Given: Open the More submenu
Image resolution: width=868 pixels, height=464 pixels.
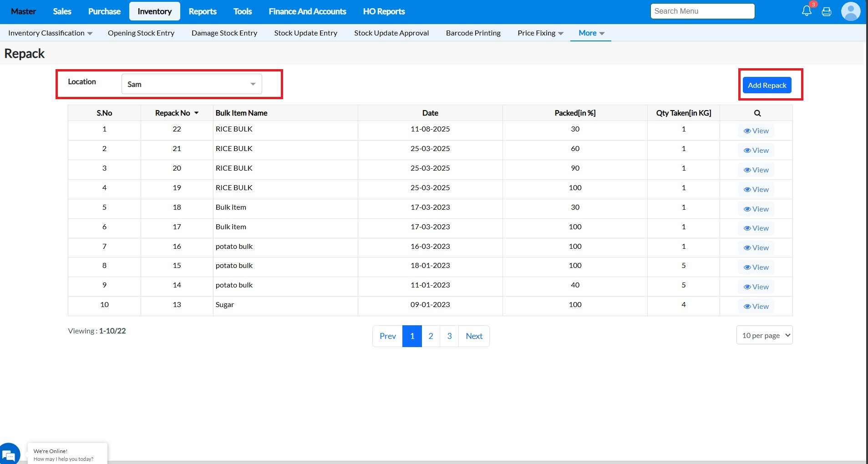Looking at the screenshot, I should [x=591, y=33].
